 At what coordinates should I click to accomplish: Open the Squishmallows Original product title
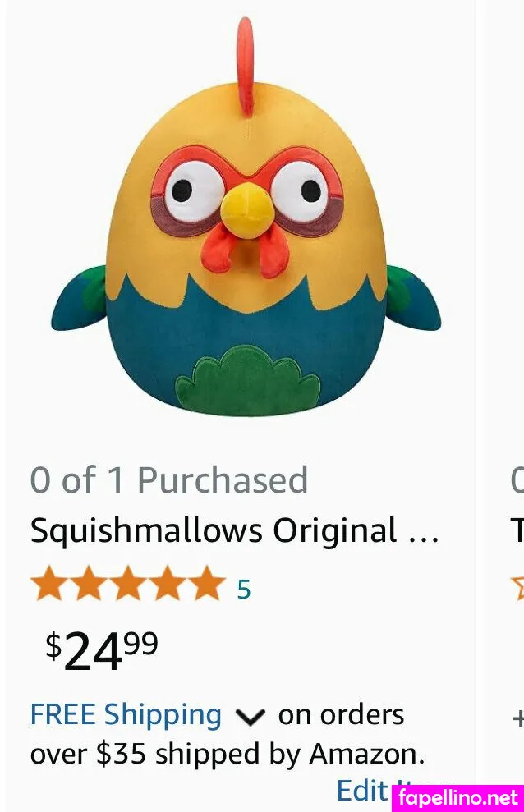(235, 531)
